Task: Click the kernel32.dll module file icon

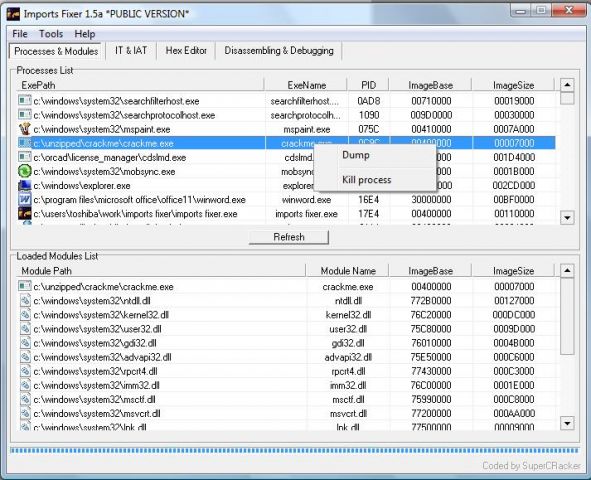Action: pos(25,315)
